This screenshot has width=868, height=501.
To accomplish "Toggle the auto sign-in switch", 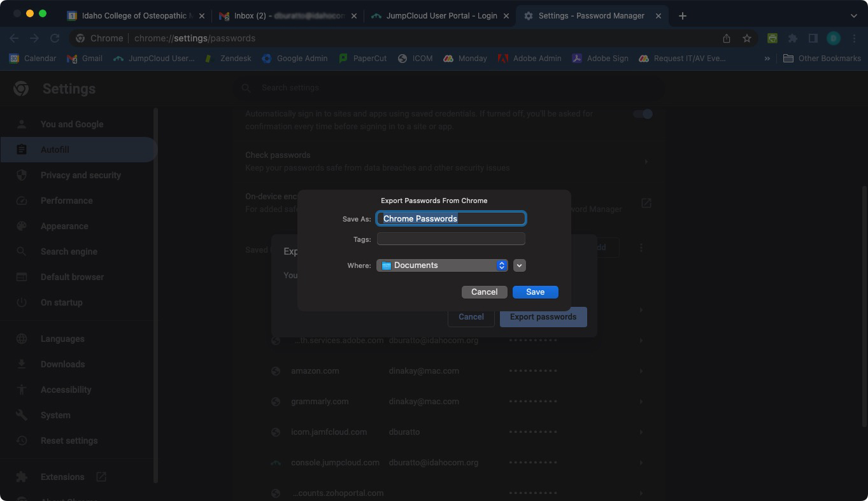I will point(643,114).
